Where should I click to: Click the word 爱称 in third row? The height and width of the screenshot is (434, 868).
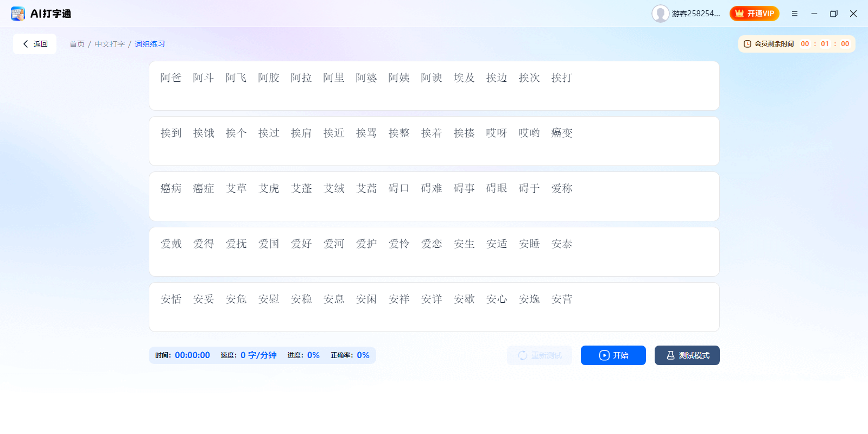pos(562,189)
